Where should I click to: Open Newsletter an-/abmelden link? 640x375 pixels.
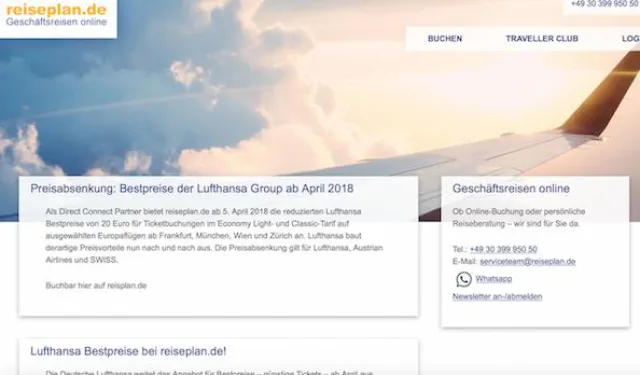[497, 297]
